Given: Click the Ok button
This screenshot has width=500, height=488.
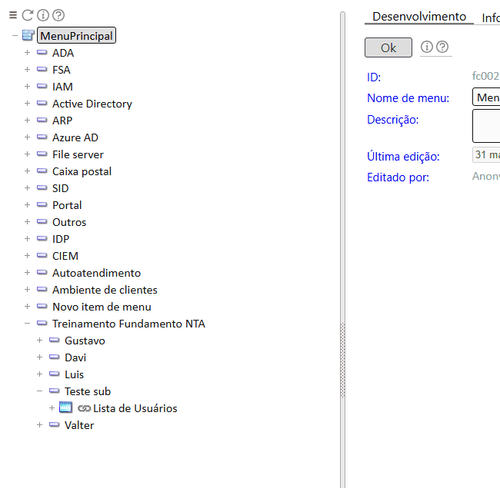Looking at the screenshot, I should click(x=388, y=48).
